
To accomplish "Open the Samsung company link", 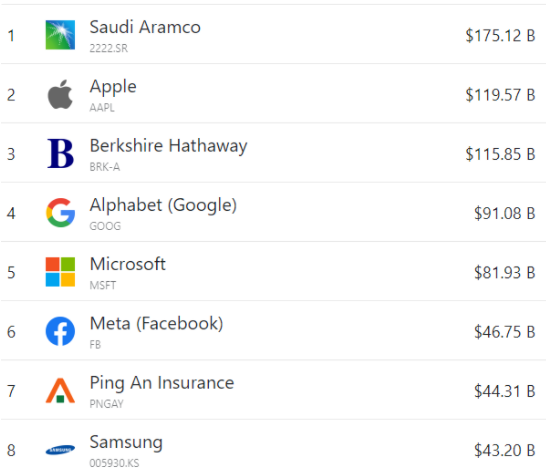I will (x=126, y=443).
